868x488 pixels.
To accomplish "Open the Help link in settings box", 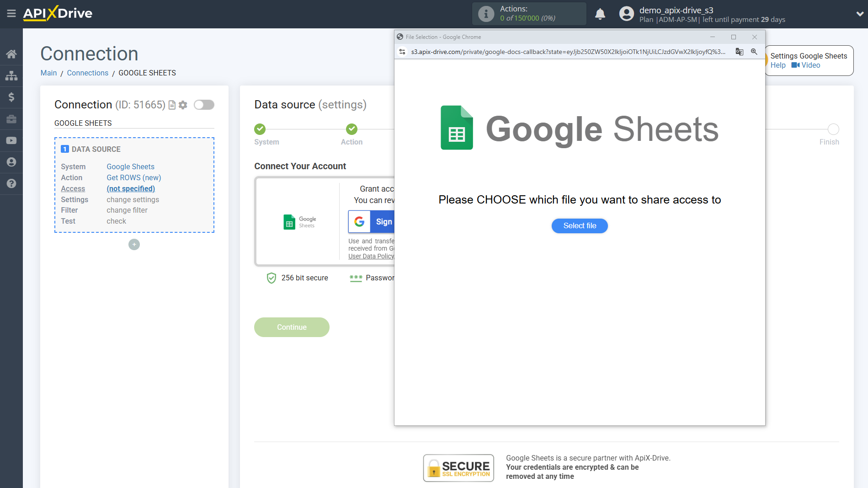I will click(778, 65).
